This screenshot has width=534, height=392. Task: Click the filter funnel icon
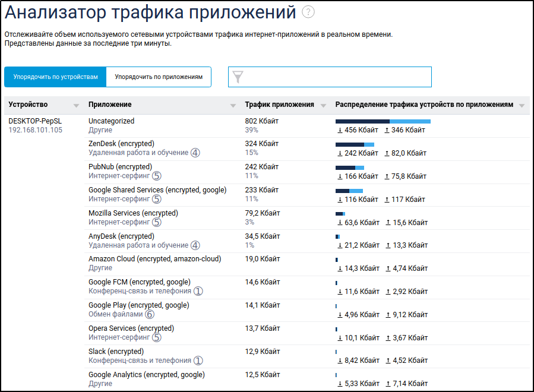point(237,76)
